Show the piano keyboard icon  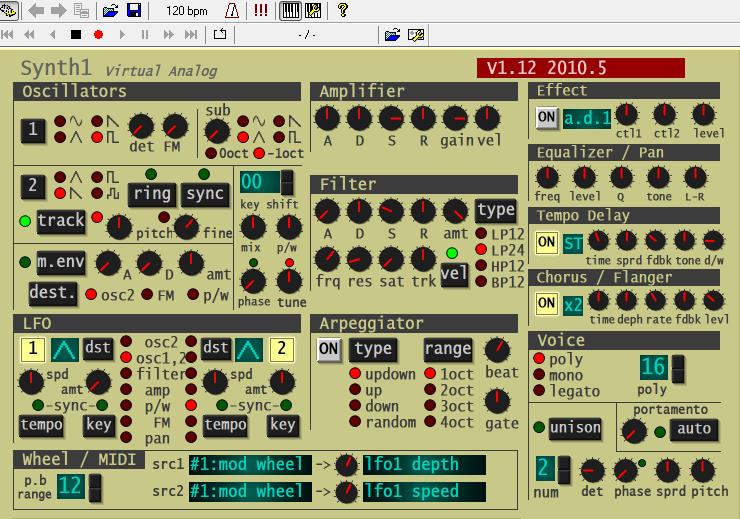click(x=290, y=10)
